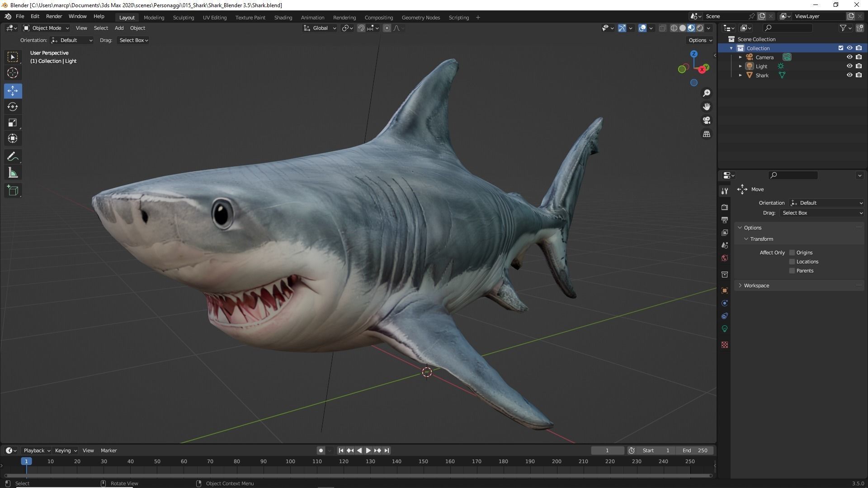868x488 pixels.
Task: Switch to the Modeling workspace tab
Action: click(x=154, y=18)
